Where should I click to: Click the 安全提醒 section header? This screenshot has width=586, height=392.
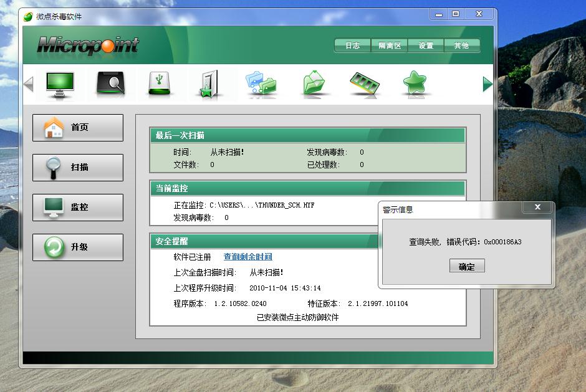(x=264, y=241)
